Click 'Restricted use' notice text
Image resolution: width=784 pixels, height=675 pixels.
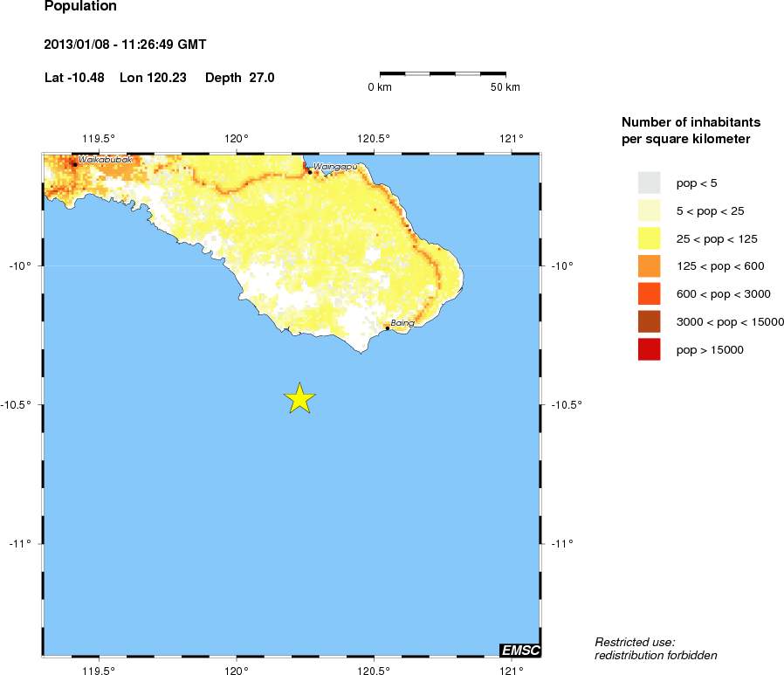point(635,642)
